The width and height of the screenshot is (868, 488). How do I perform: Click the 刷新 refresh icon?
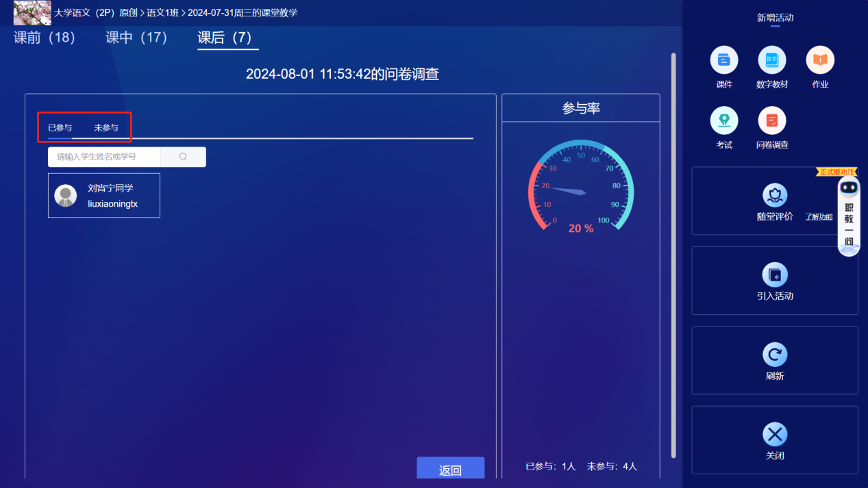(774, 355)
